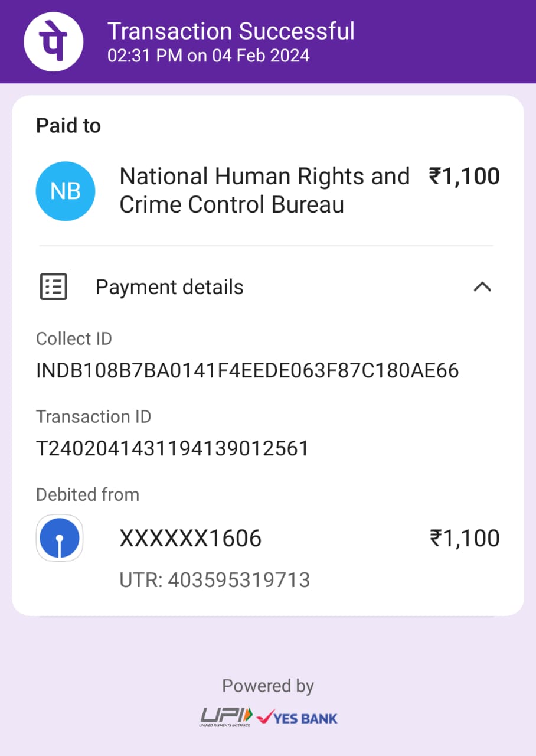Click the Powered by text

268,686
